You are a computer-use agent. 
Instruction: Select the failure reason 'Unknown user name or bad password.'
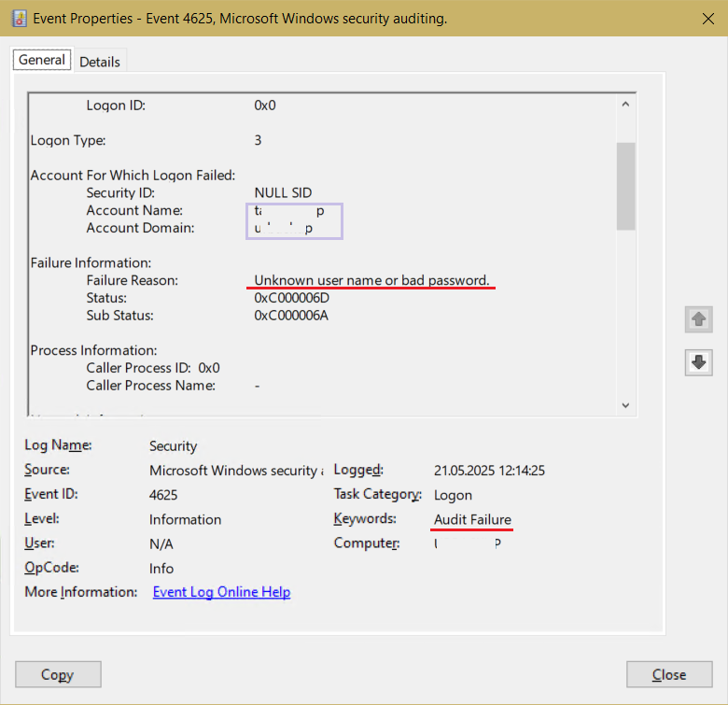pos(371,280)
